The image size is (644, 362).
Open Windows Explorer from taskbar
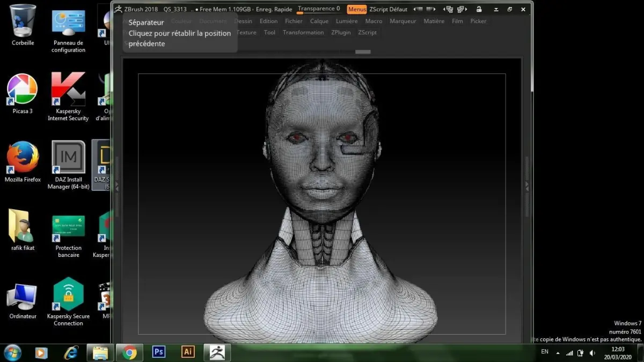[x=100, y=352]
